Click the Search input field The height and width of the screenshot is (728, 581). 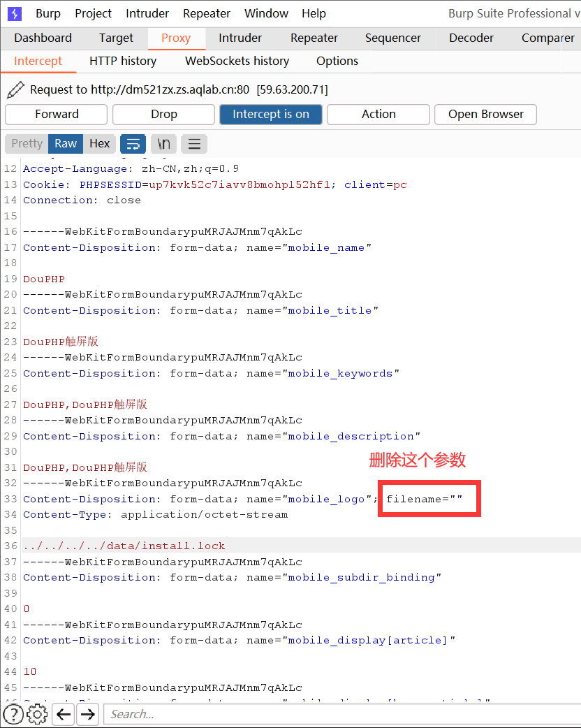341,714
